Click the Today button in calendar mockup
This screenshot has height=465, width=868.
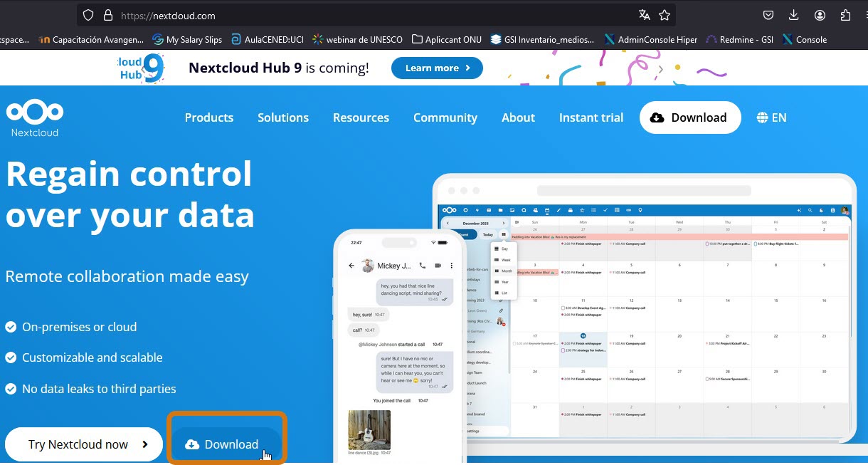point(487,234)
